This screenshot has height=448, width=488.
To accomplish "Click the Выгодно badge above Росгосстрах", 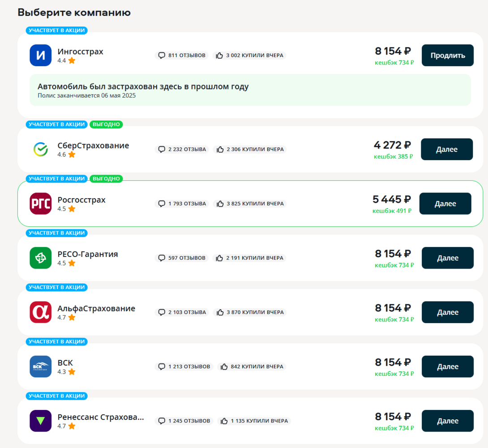I will coord(106,179).
